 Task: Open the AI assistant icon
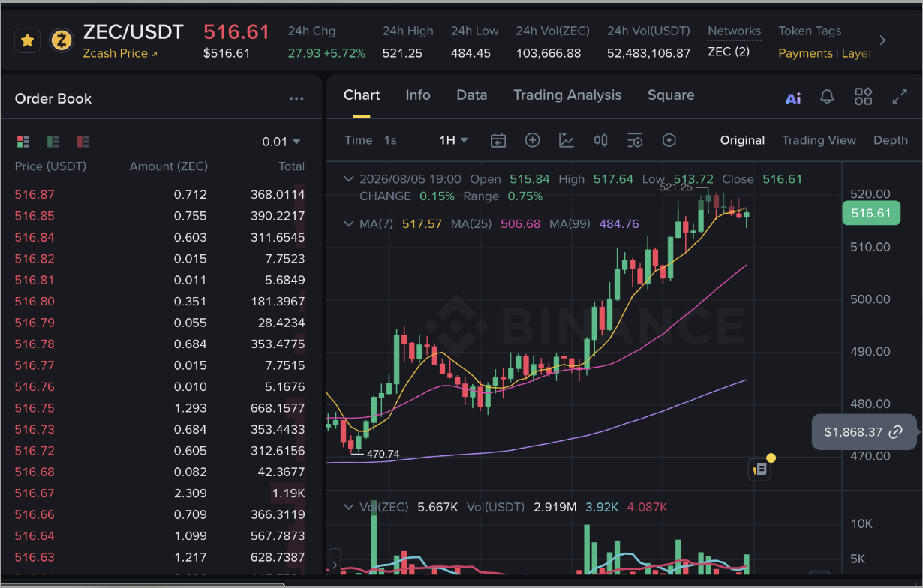pyautogui.click(x=793, y=97)
